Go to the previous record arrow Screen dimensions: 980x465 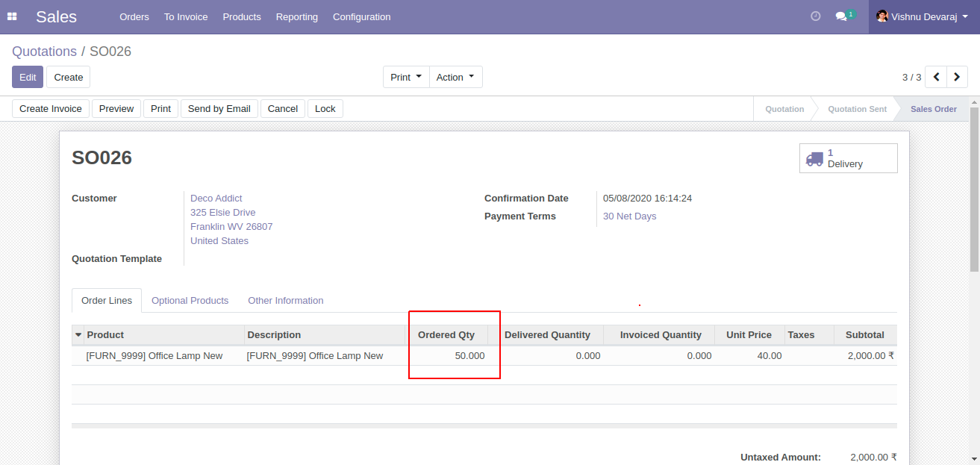coord(935,76)
